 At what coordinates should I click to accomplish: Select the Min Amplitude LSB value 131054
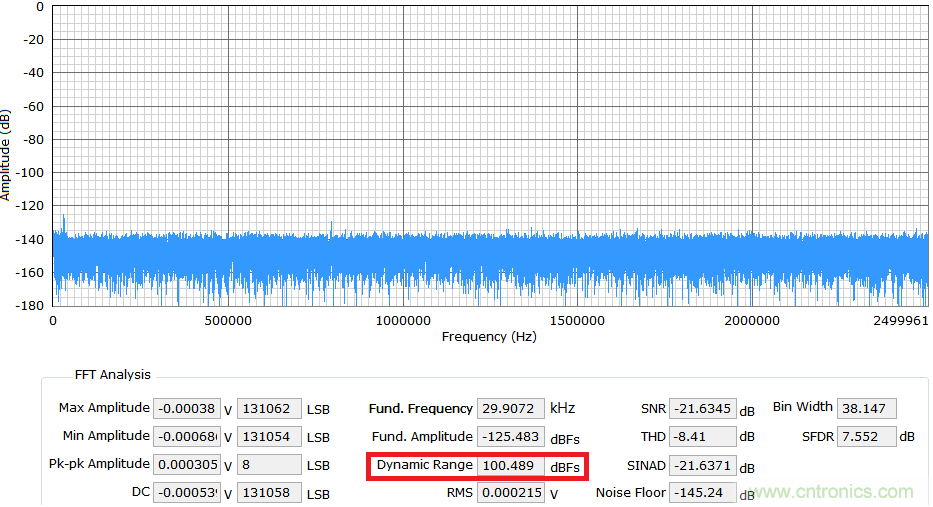coord(268,437)
